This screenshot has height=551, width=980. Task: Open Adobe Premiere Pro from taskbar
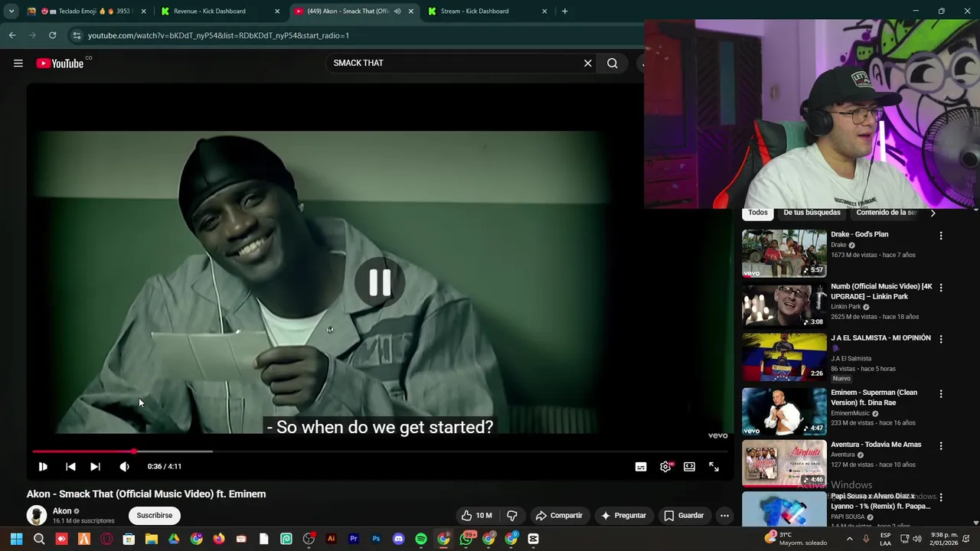(354, 539)
